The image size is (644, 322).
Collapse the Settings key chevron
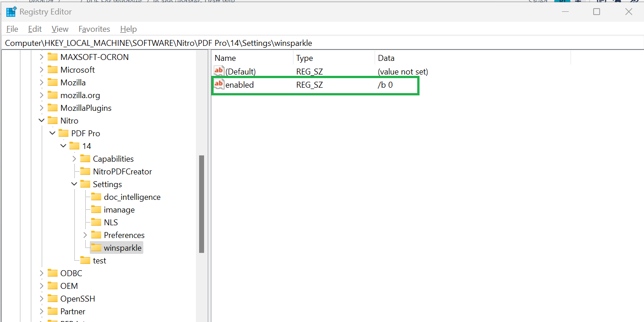pos(74,184)
